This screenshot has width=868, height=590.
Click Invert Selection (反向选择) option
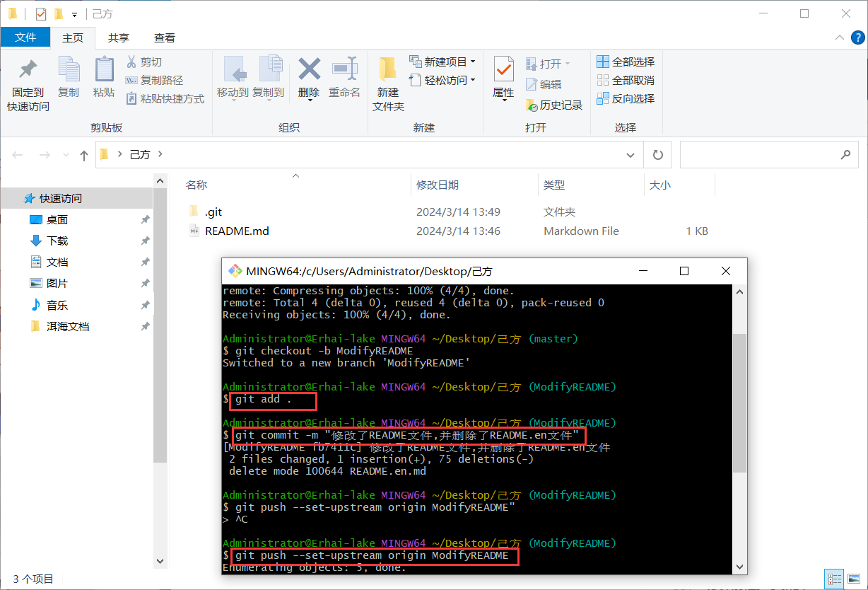626,99
